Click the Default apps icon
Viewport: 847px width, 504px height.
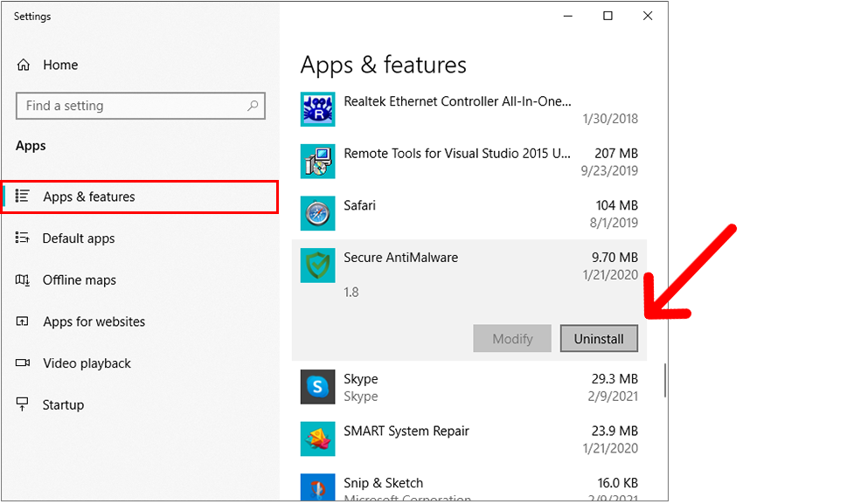22,238
